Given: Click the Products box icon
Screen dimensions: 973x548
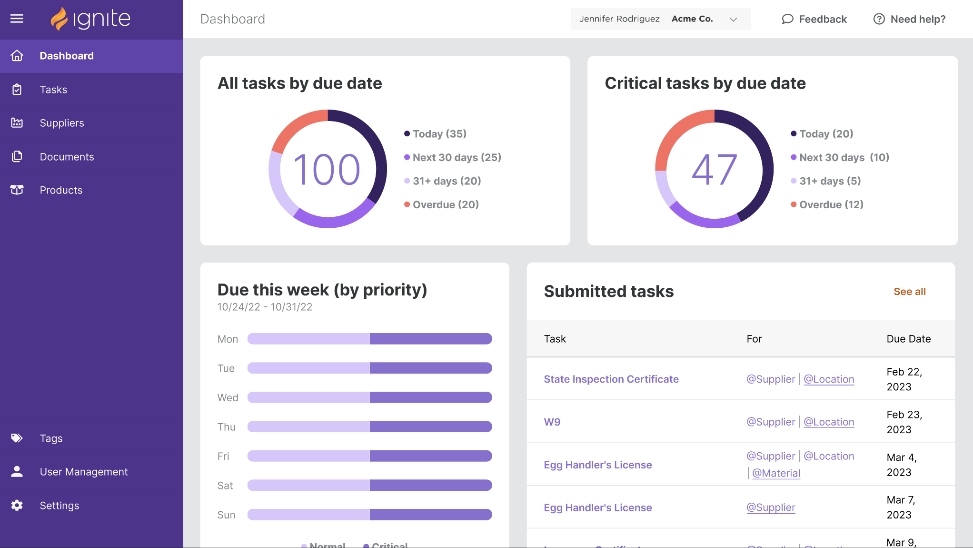Looking at the screenshot, I should click(x=17, y=190).
